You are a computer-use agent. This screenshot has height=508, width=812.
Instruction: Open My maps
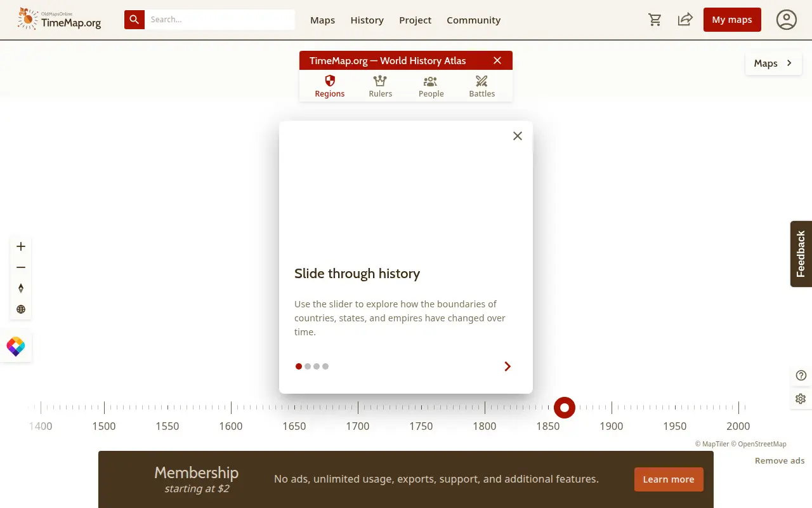[x=732, y=20]
